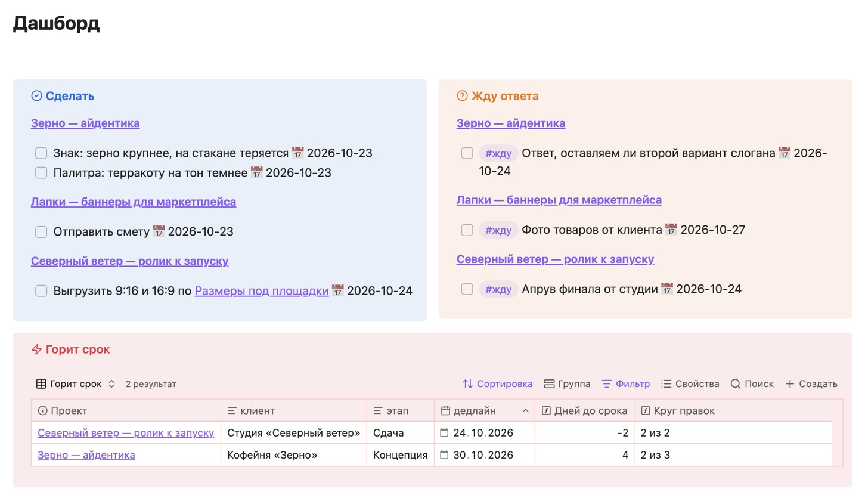Open the Свойства panel
The image size is (868, 498).
coord(690,384)
